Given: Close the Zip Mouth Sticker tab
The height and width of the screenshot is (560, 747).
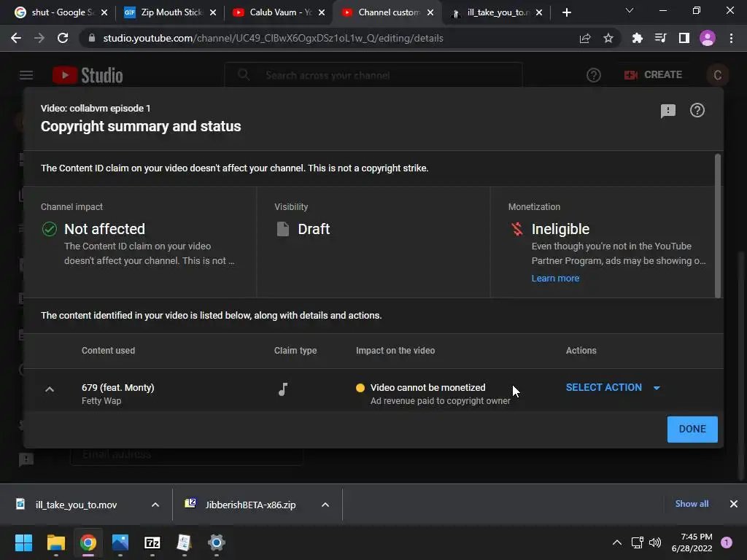Looking at the screenshot, I should click(213, 12).
